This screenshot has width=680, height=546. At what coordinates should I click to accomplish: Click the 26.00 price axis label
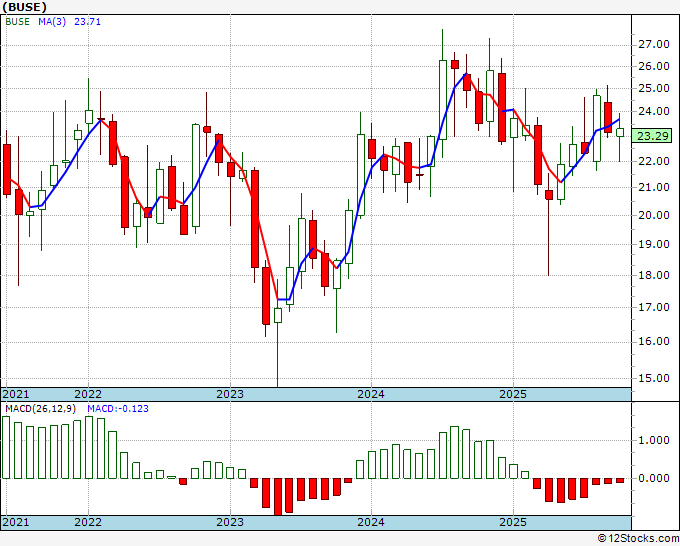[x=654, y=66]
